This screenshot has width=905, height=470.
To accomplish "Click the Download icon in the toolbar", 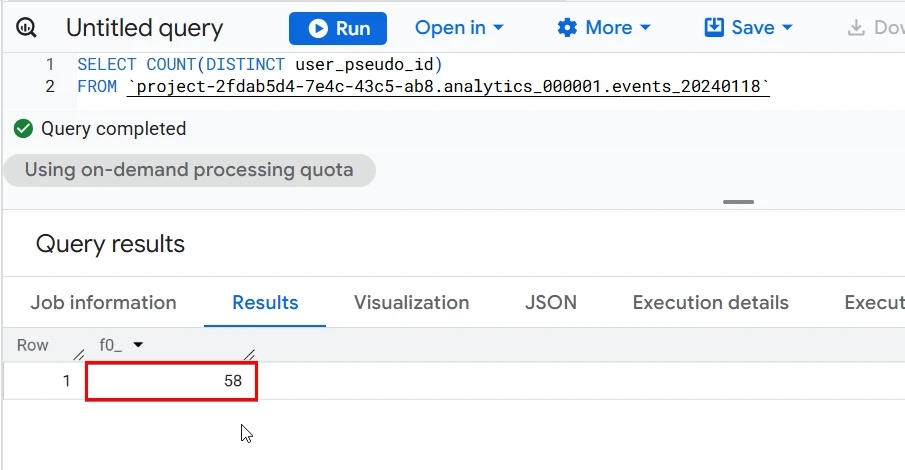I will click(x=856, y=28).
